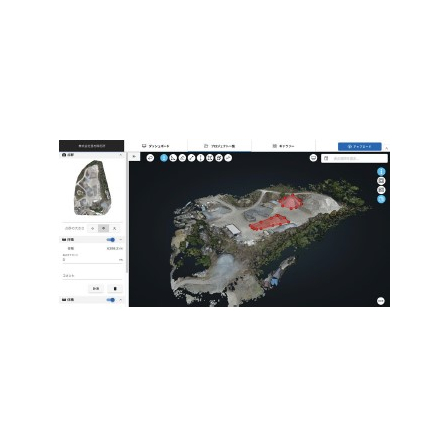Collapse the first volume measurement section
The image size is (448, 448).
tap(121, 240)
